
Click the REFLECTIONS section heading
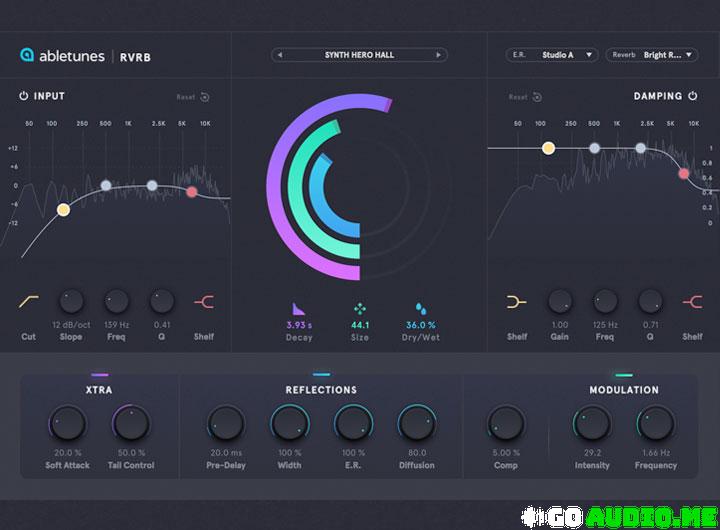pyautogui.click(x=321, y=390)
